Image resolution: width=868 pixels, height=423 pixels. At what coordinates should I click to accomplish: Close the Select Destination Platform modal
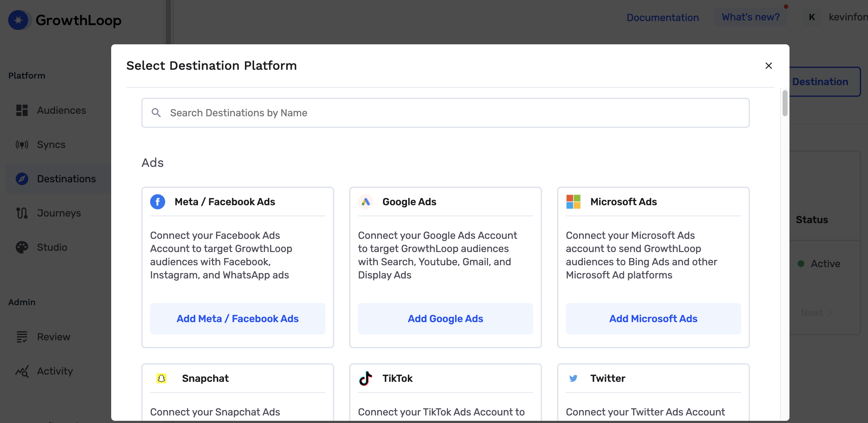tap(768, 65)
